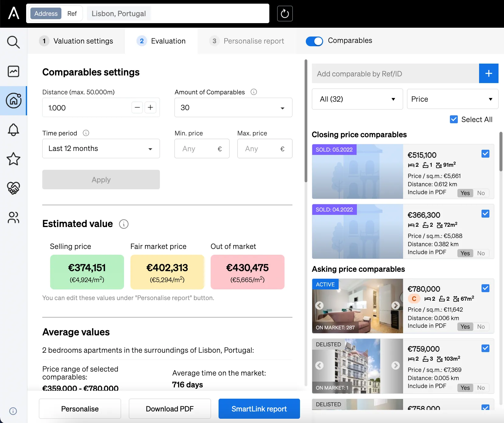504x423 pixels.
Task: Open the Time period dropdown
Action: point(101,149)
